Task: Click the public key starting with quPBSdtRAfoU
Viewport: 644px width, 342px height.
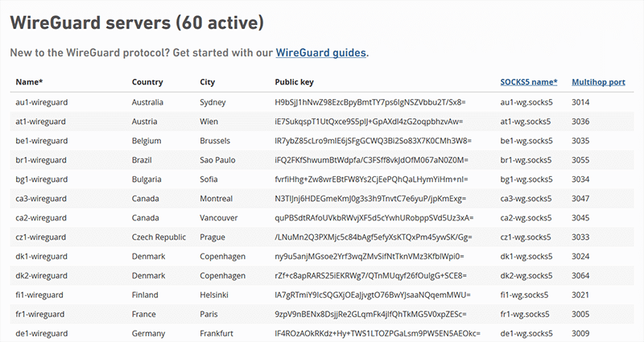Action: pyautogui.click(x=374, y=218)
